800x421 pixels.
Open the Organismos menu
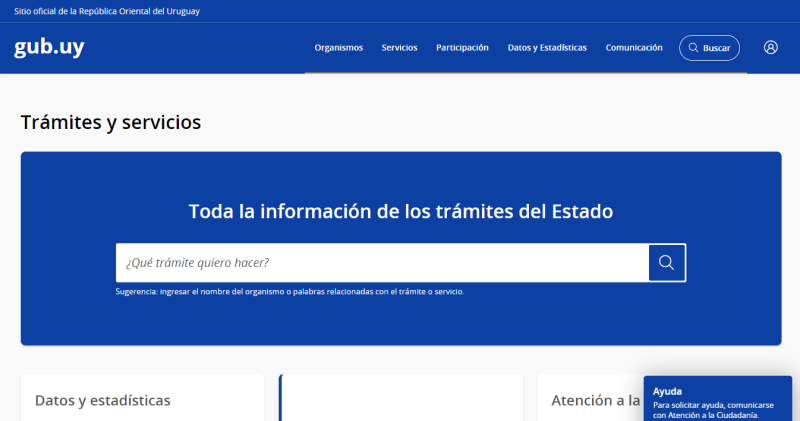pyautogui.click(x=338, y=48)
